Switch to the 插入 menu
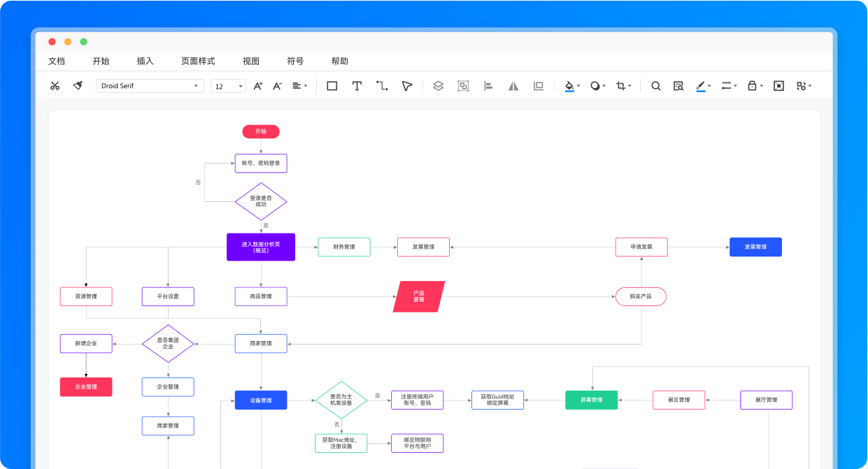This screenshot has width=868, height=469. 144,61
